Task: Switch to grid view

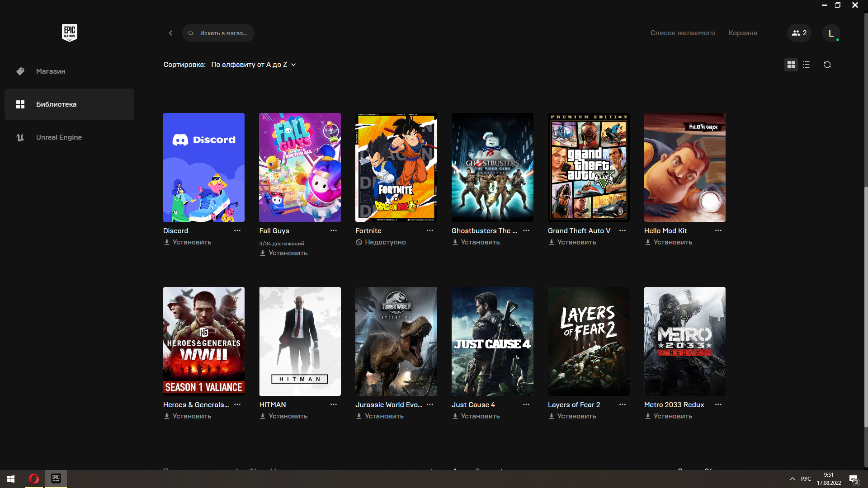Action: coord(791,65)
